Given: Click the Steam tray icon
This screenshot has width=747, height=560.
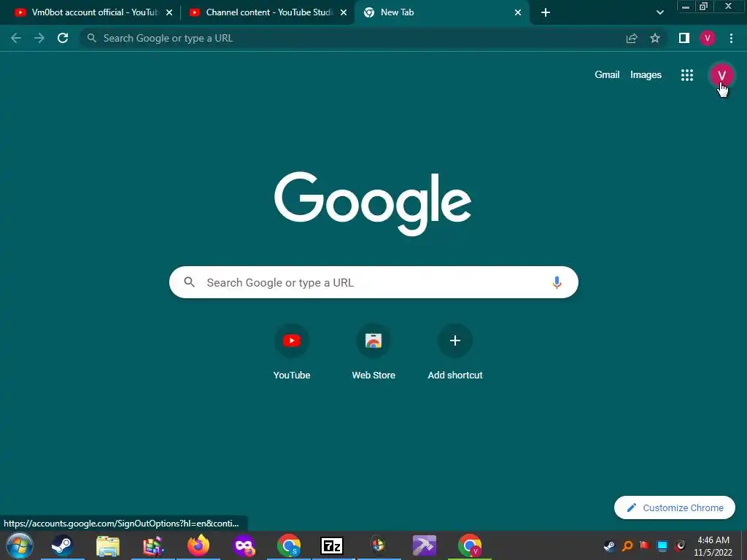Looking at the screenshot, I should click(x=609, y=545).
